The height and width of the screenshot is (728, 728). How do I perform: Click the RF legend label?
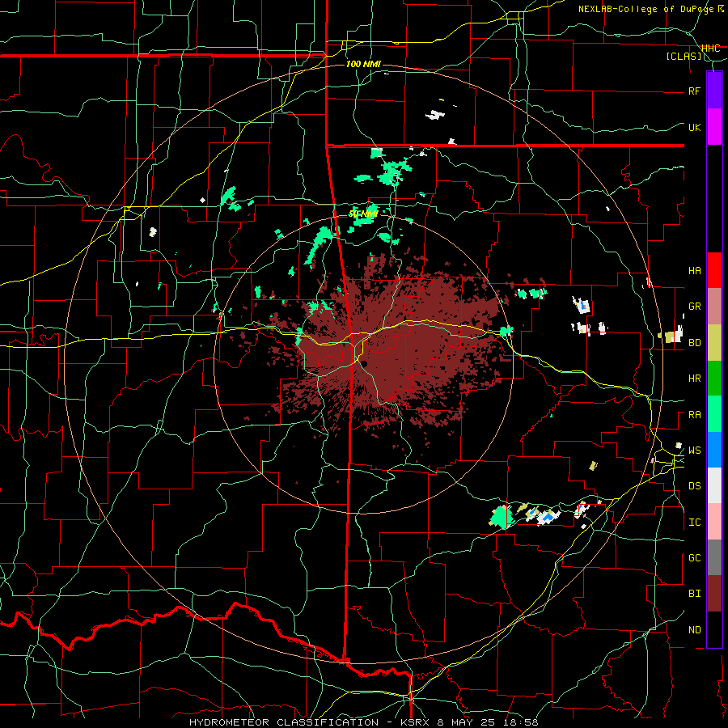tap(695, 91)
